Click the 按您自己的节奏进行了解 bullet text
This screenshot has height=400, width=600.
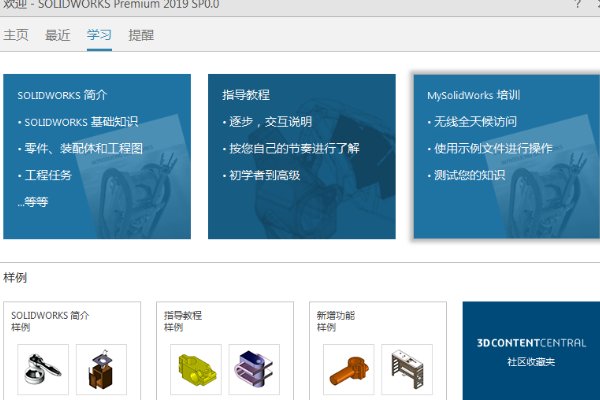coord(294,149)
